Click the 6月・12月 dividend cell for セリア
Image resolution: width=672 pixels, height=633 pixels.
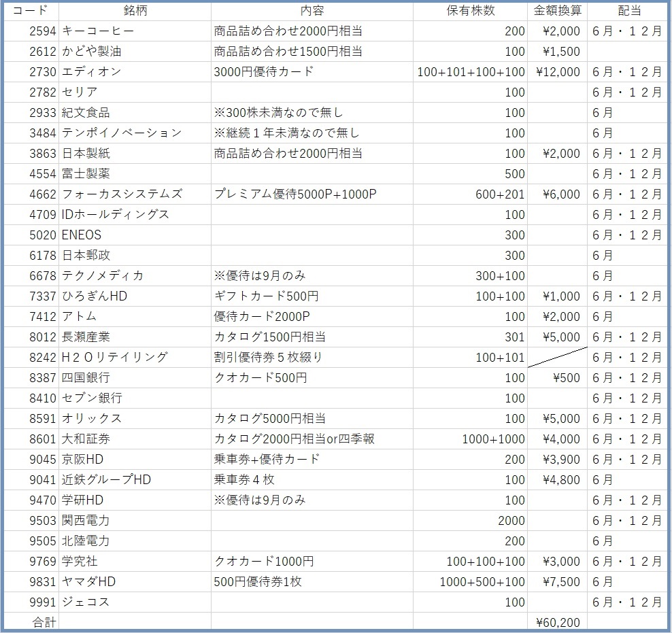pyautogui.click(x=628, y=92)
